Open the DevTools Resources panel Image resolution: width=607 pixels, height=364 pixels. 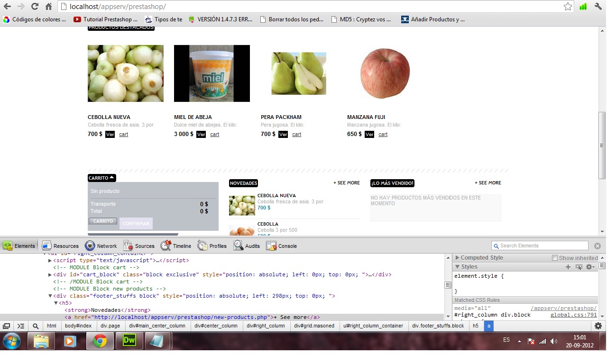(60, 246)
